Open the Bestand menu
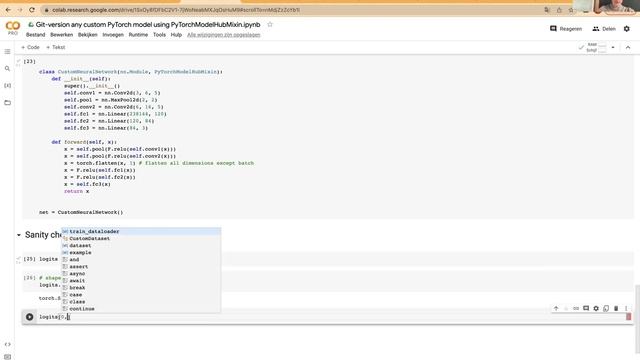The image size is (640, 360). click(36, 35)
